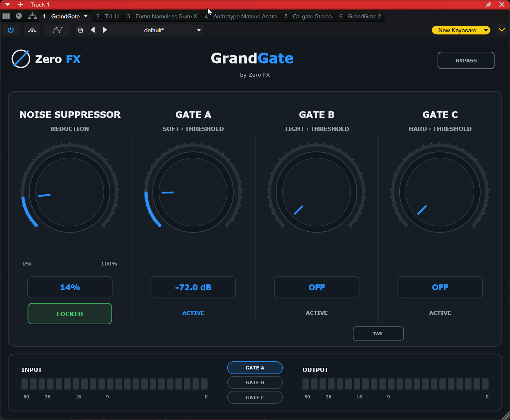Adjust the Gate C threshold knob
The width and height of the screenshot is (510, 420).
coord(440,192)
